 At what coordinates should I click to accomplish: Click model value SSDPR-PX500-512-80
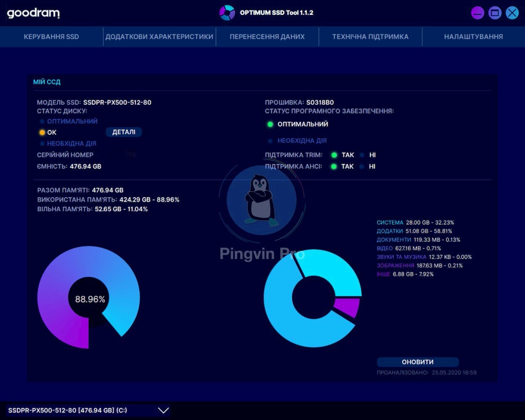click(117, 102)
